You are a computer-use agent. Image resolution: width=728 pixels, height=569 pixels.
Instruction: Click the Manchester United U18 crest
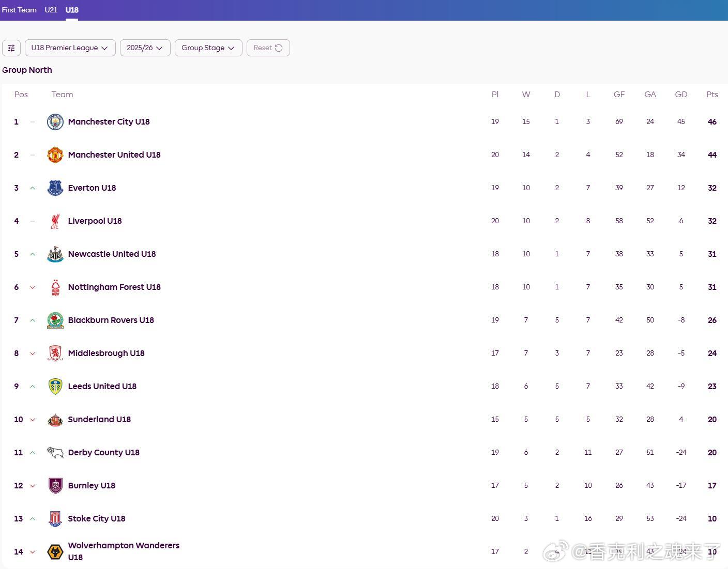(x=55, y=155)
